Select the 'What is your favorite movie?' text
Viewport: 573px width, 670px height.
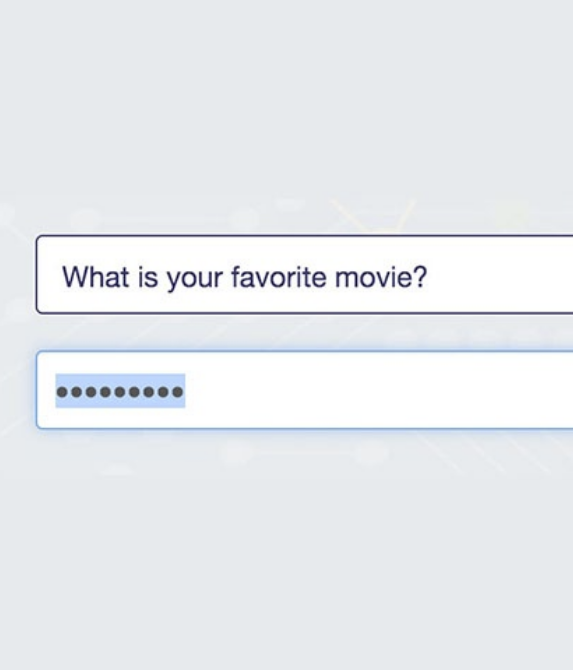point(244,277)
